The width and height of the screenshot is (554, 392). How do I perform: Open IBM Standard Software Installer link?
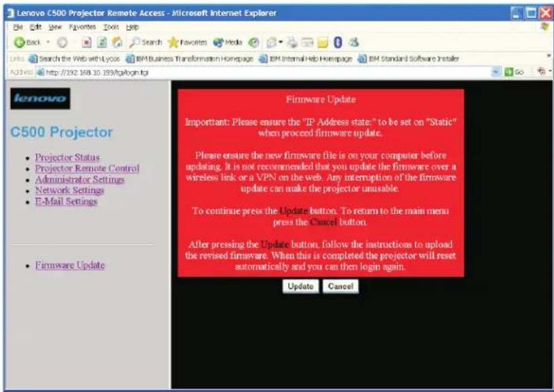[408, 59]
